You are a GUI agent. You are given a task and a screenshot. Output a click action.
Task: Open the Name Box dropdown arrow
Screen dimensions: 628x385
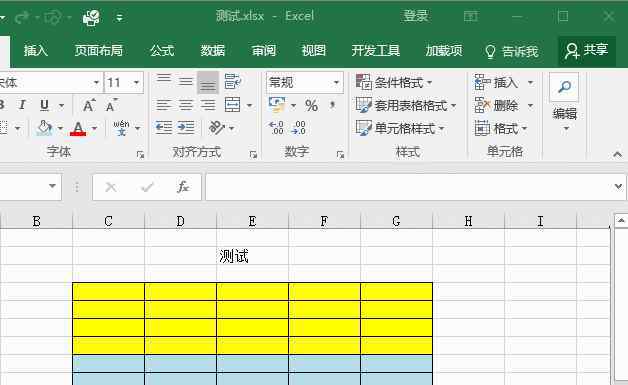pos(52,186)
